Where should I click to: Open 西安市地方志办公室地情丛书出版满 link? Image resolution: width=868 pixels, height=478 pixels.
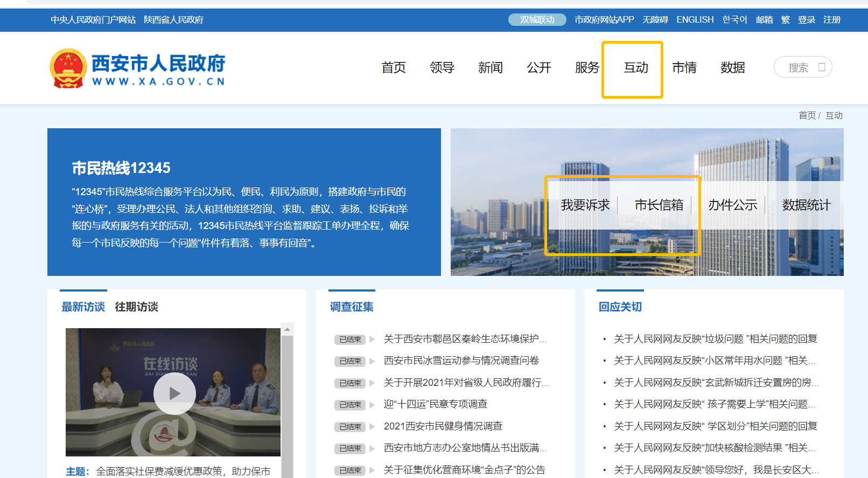click(x=465, y=448)
